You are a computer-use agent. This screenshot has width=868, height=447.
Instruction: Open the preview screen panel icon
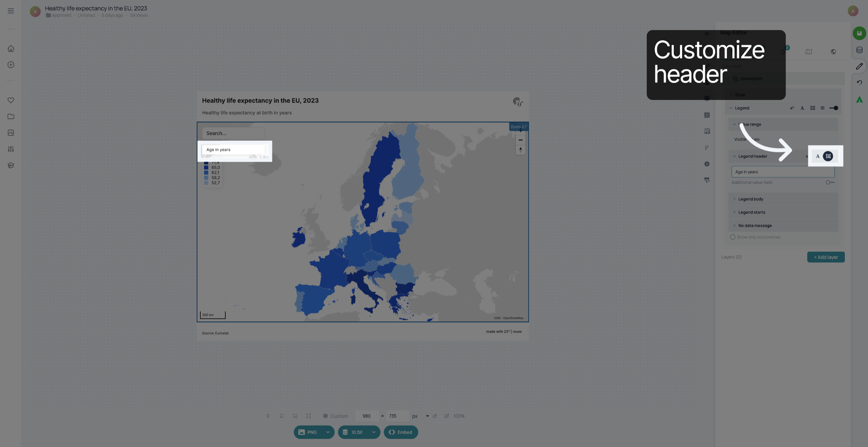[x=707, y=131]
